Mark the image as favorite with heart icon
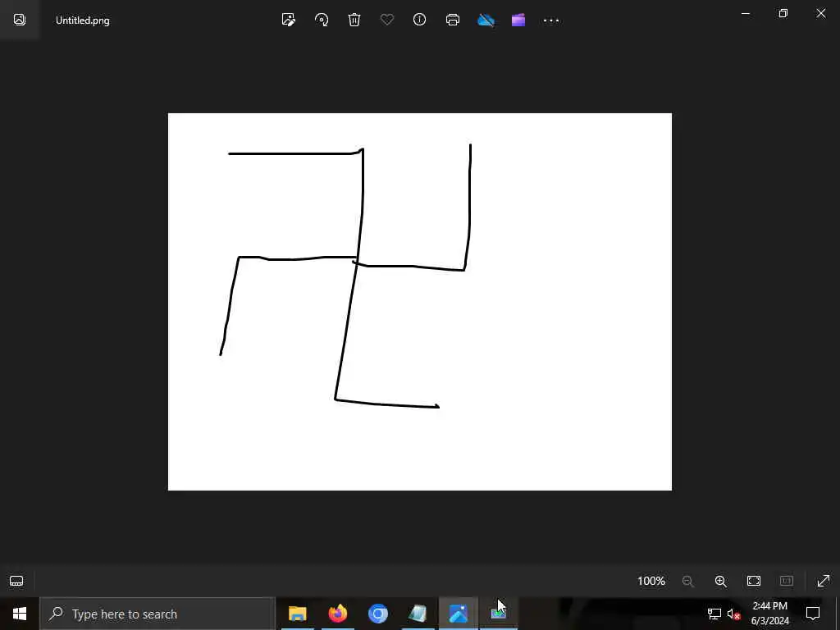 click(x=387, y=20)
